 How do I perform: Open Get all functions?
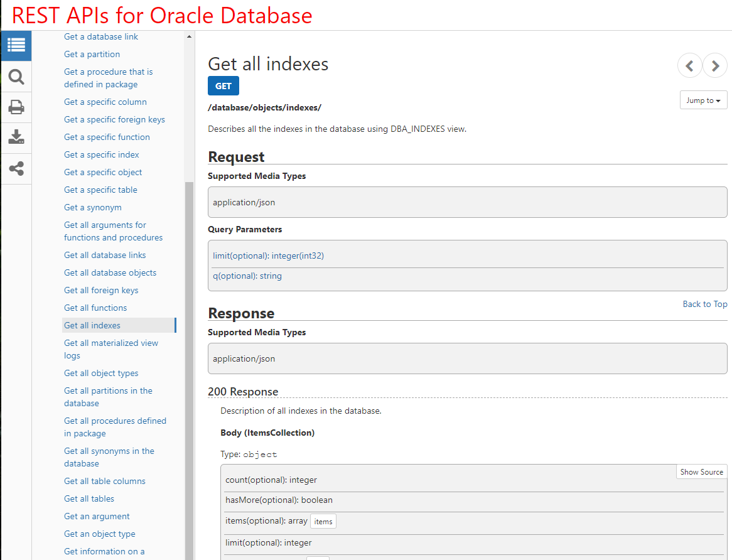click(95, 308)
